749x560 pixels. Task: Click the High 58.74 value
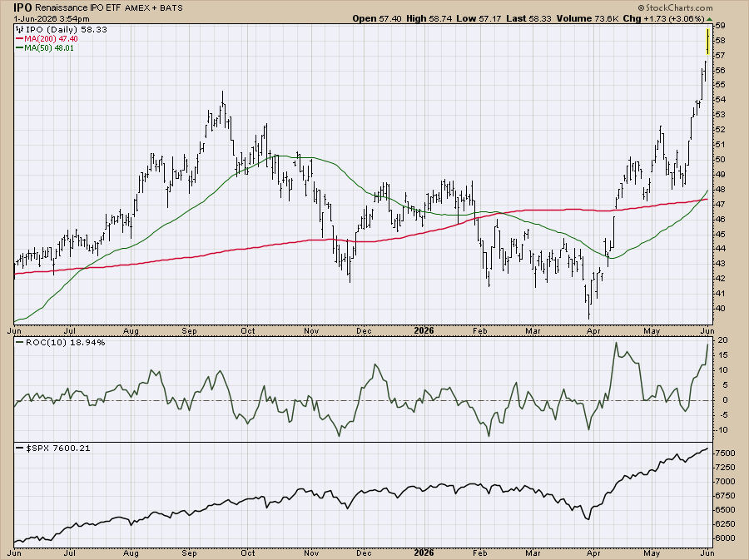point(429,18)
